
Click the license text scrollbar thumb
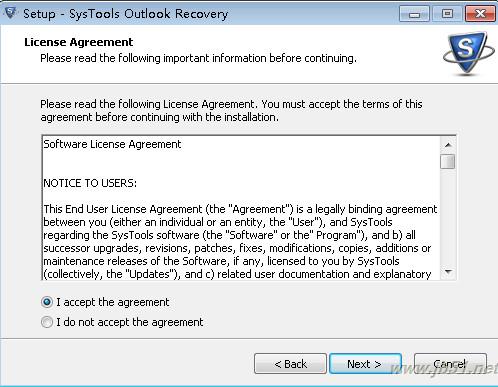pyautogui.click(x=448, y=162)
